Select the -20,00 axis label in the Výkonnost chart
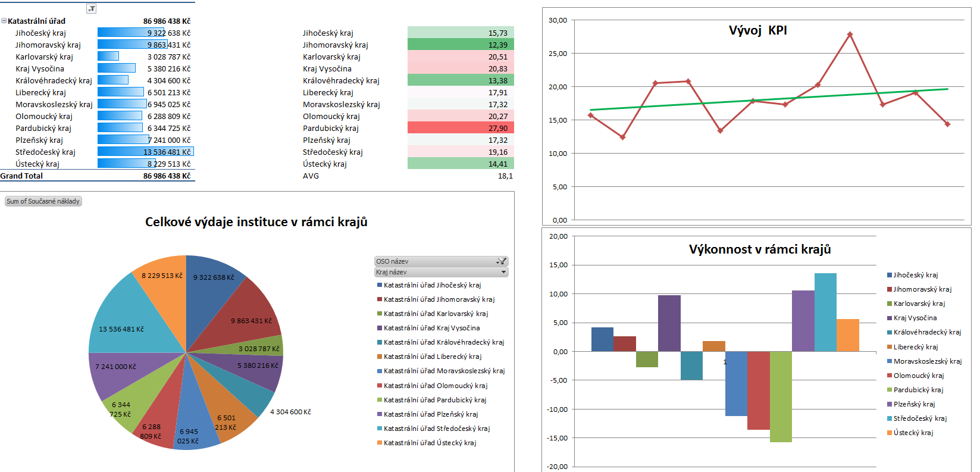This screenshot has height=472, width=980. [x=557, y=467]
